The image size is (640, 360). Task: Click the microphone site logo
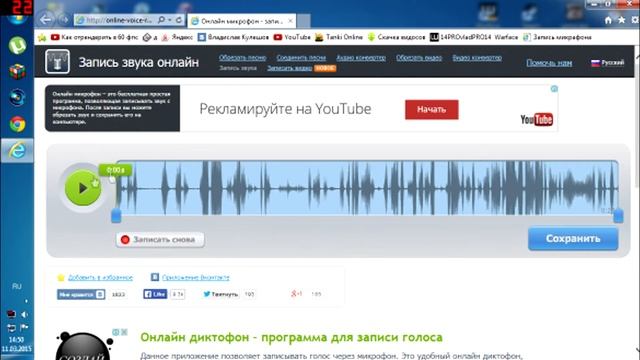57,61
